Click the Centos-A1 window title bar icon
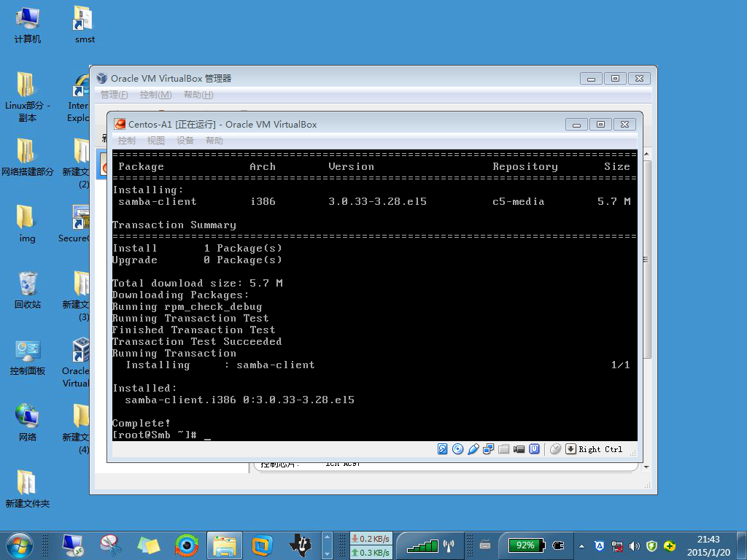The image size is (747, 560). pyautogui.click(x=120, y=124)
